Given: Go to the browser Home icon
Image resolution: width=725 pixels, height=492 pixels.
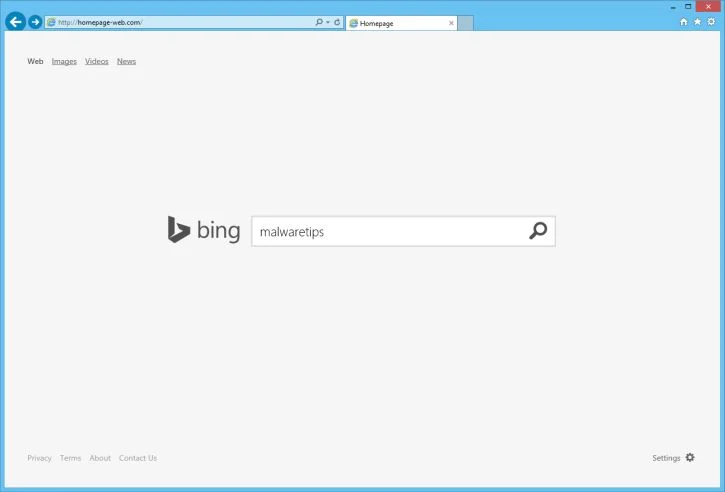Looking at the screenshot, I should [x=683, y=22].
